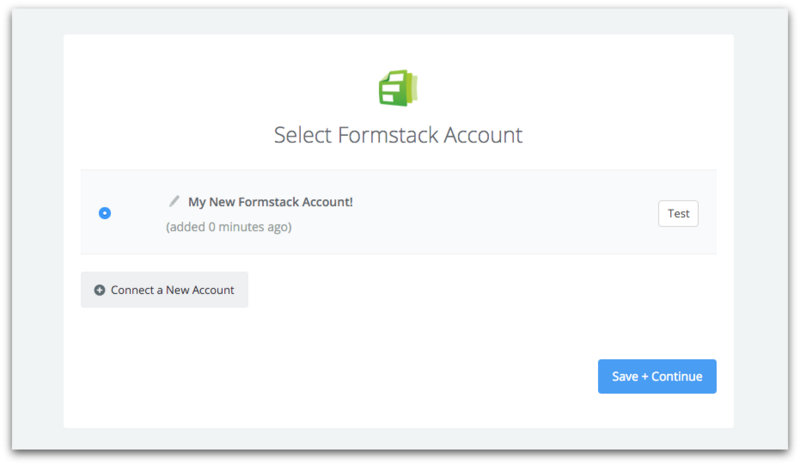The width and height of the screenshot is (800, 465).
Task: Click the word "Select" in the heading
Action: 301,135
